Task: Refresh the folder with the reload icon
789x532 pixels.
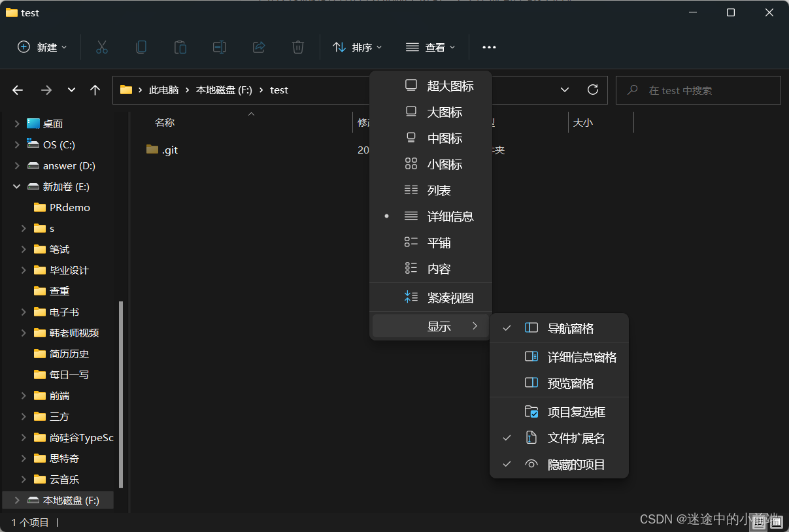Action: coord(592,90)
